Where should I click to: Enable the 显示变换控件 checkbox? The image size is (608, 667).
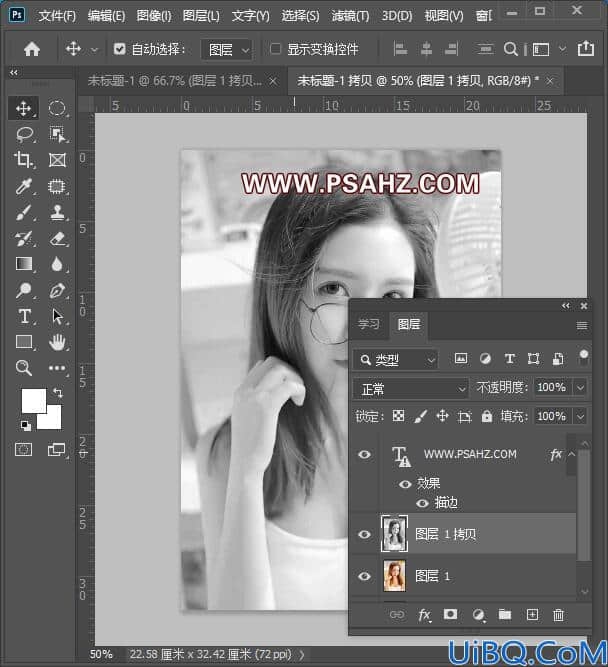[275, 49]
